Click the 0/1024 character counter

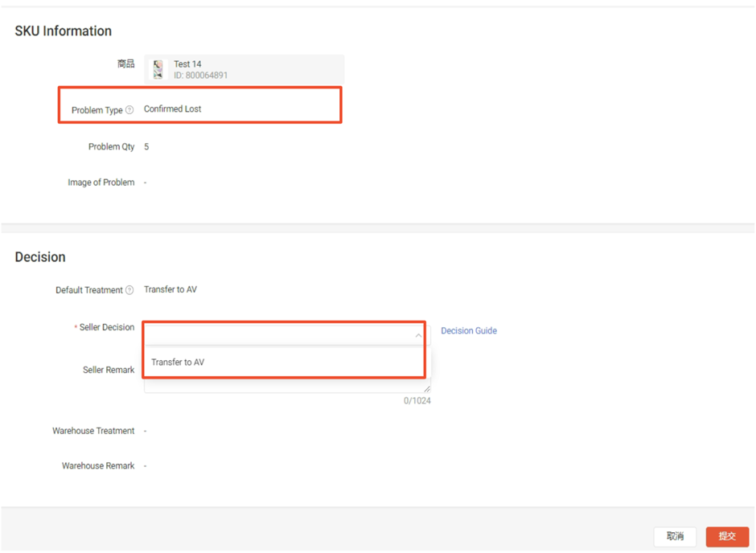[417, 401]
